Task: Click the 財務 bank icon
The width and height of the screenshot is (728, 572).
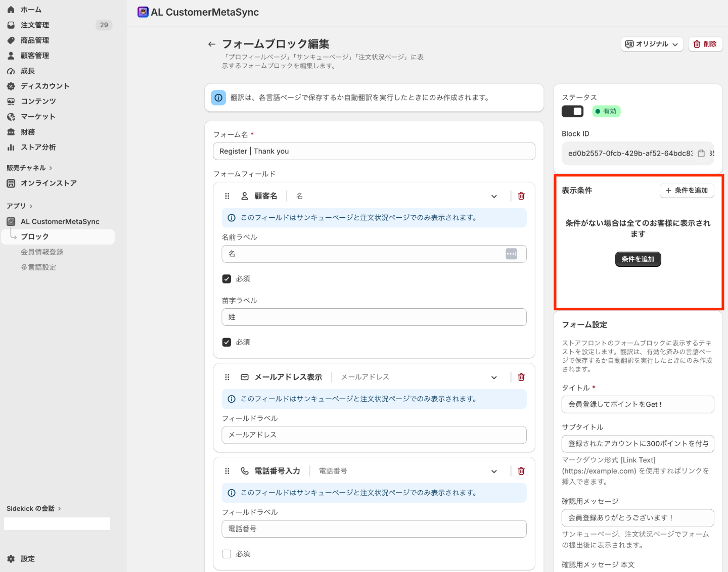Action: click(11, 132)
